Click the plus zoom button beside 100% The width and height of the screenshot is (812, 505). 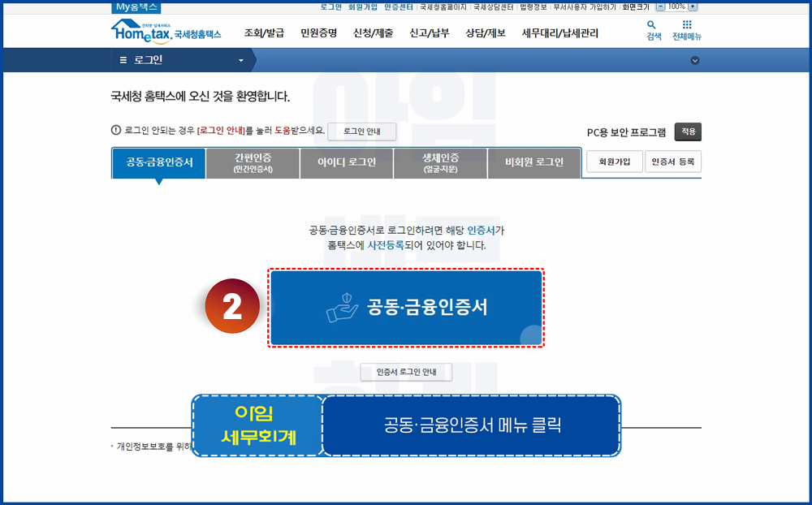coord(693,6)
